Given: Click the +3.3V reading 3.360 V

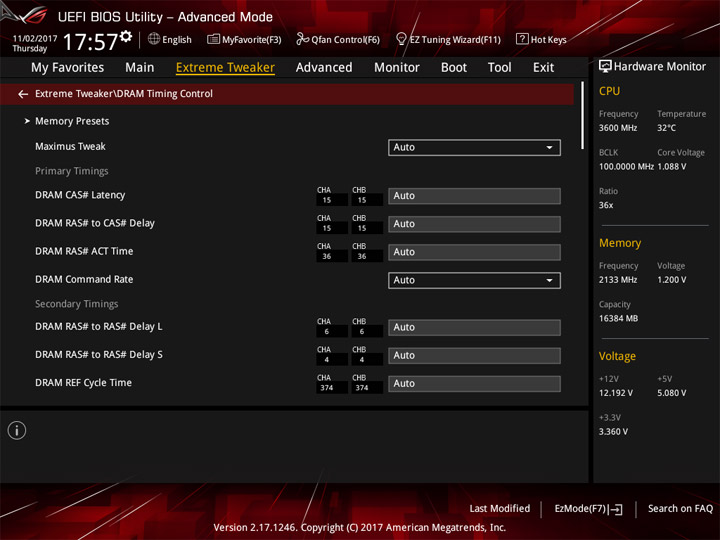Looking at the screenshot, I should (x=613, y=432).
